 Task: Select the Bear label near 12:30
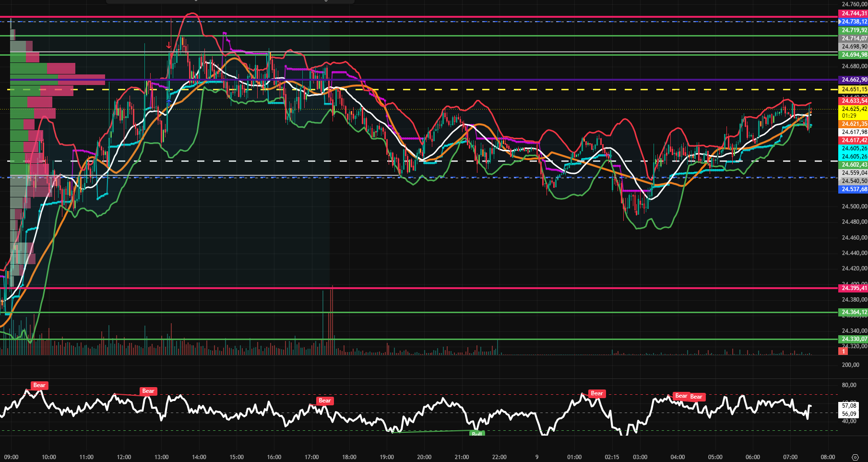click(148, 391)
